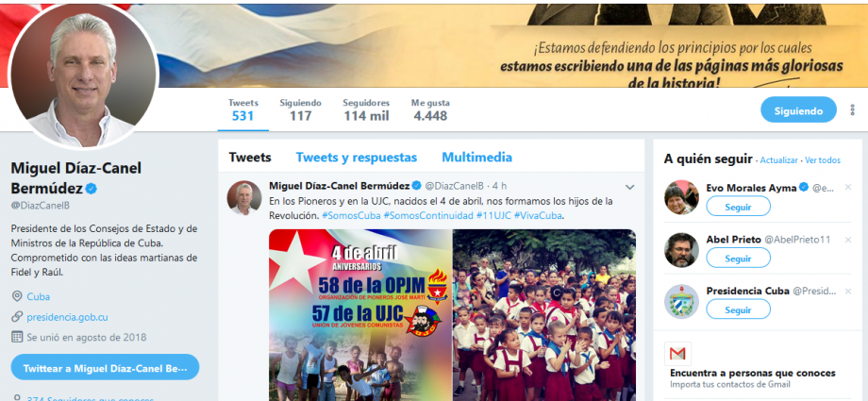Toggle the Siguiendo follow button
868x401 pixels.
(x=798, y=110)
